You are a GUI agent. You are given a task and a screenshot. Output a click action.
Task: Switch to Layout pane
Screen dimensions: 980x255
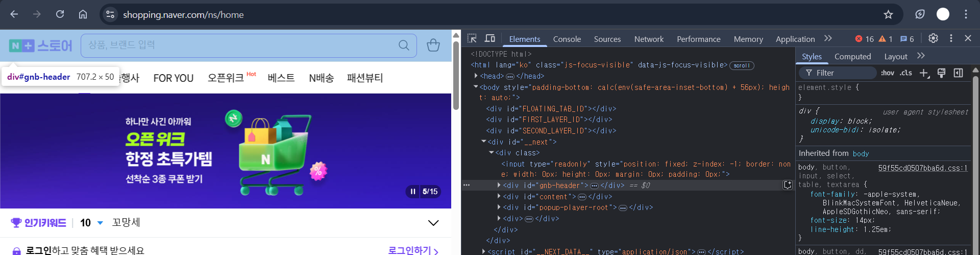(x=896, y=56)
